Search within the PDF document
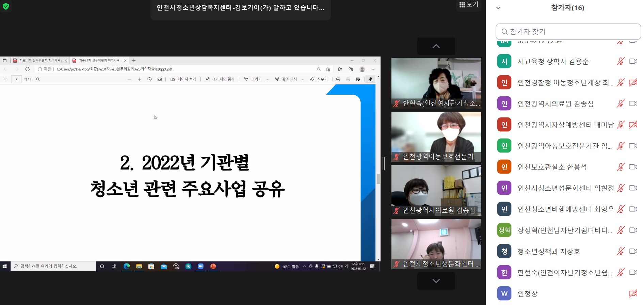644x305 pixels. pos(38,79)
